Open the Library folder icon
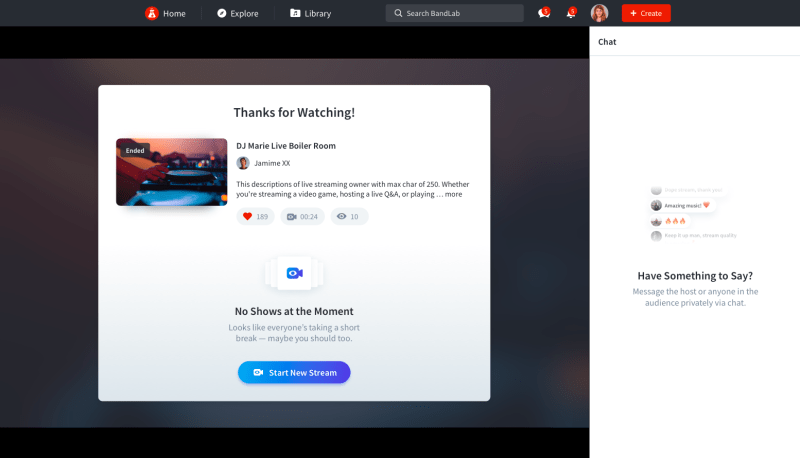 point(295,13)
